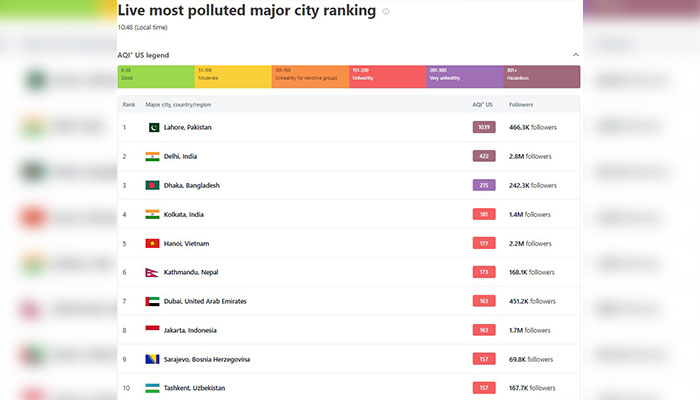Screen dimensions: 700x400
Task: Click the yellow Moderate legend segment
Action: [x=233, y=77]
